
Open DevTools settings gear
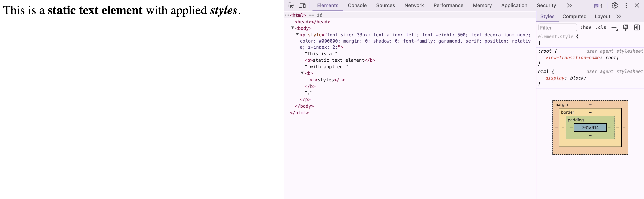click(x=615, y=5)
